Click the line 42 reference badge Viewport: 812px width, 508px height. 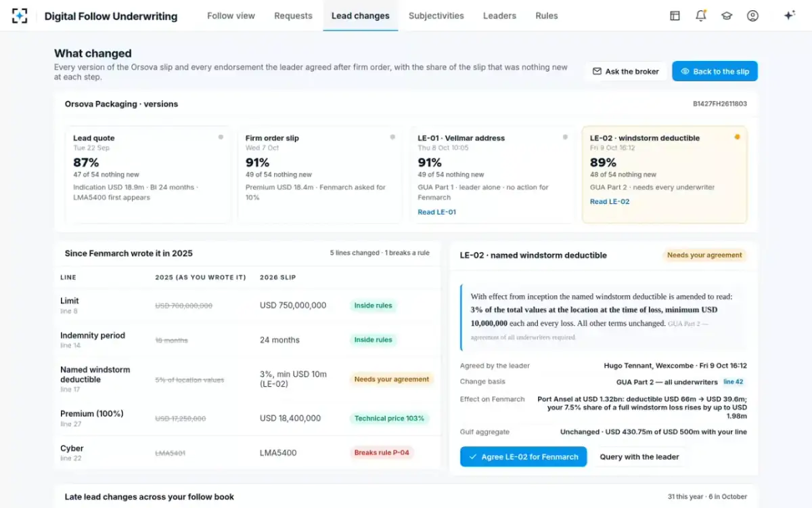[733, 382]
